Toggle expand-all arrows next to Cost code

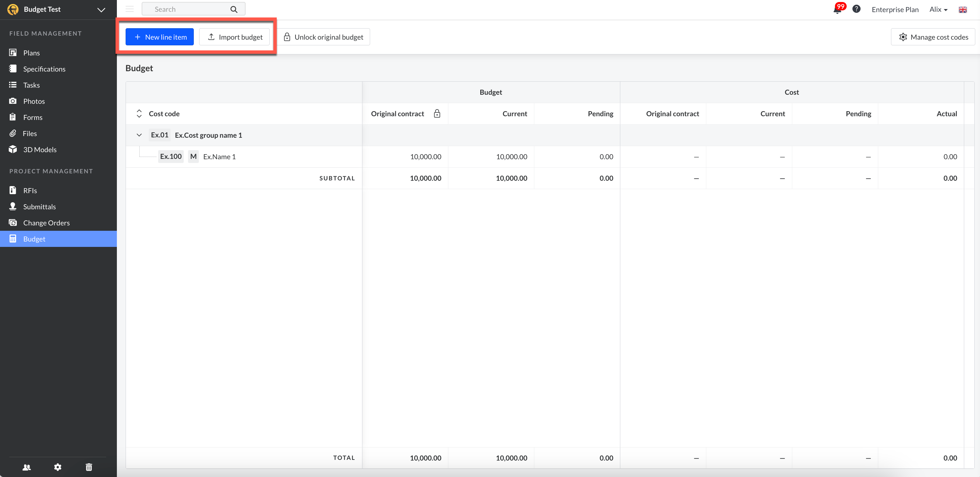139,113
